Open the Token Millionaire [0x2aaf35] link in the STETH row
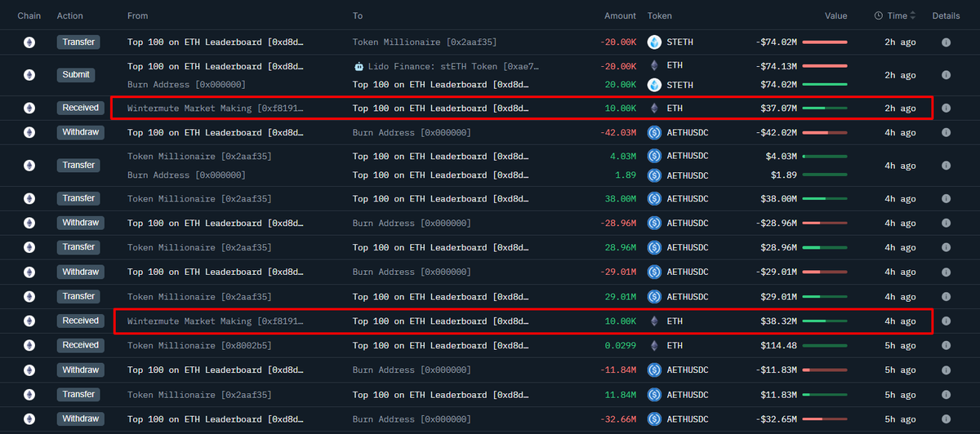This screenshot has height=434, width=980. pos(425,42)
